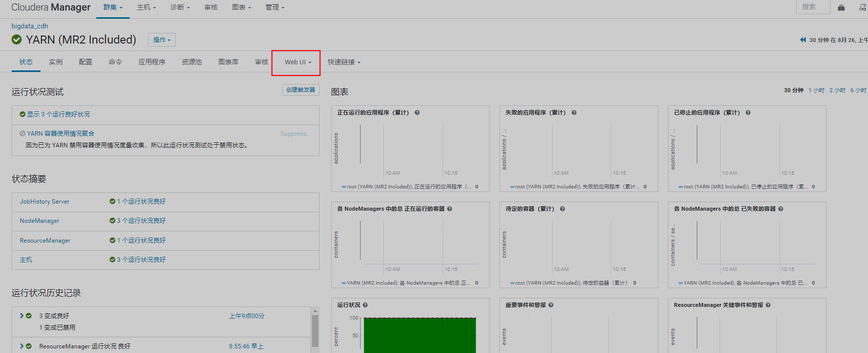
Task: Click YARN service green health check icon
Action: (17, 40)
